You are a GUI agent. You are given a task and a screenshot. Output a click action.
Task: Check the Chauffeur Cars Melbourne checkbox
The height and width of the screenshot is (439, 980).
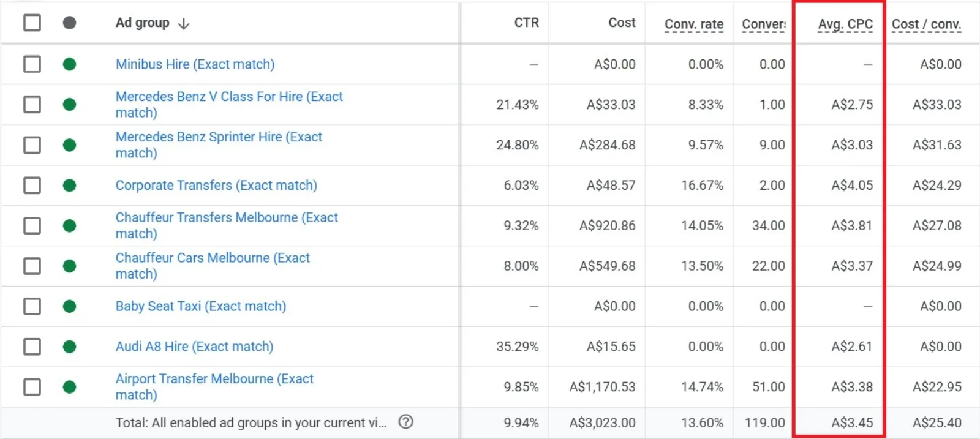click(x=32, y=266)
